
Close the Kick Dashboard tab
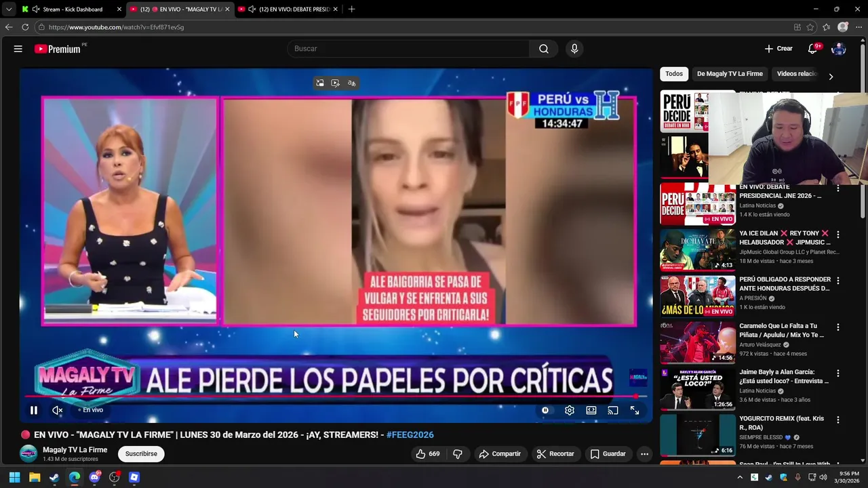pyautogui.click(x=119, y=9)
